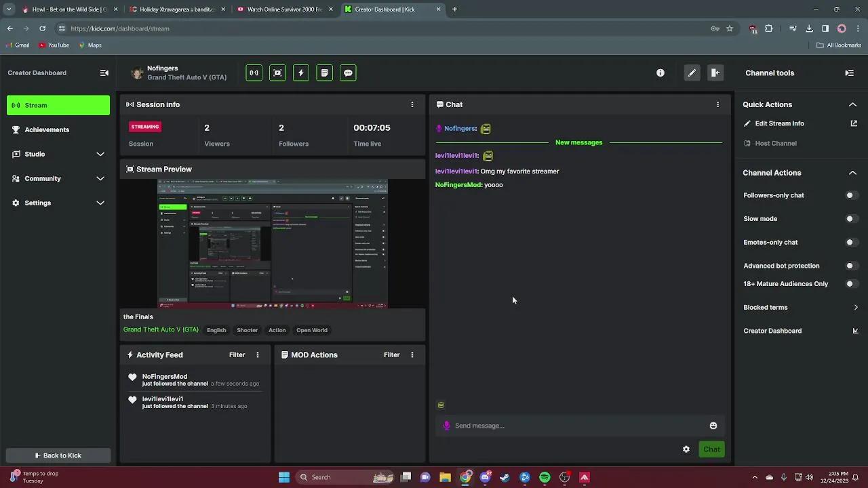Collapse the Channel Actions section
The image size is (868, 488).
click(x=852, y=173)
